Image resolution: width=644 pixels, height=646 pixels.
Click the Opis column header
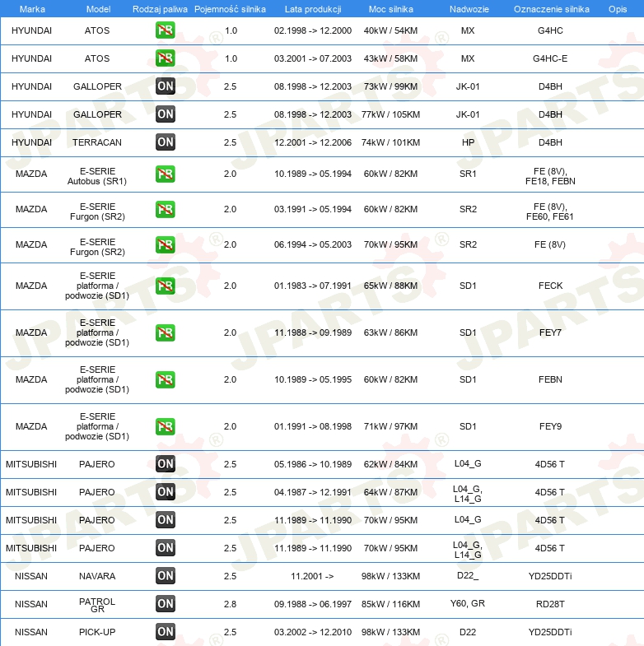coord(618,9)
